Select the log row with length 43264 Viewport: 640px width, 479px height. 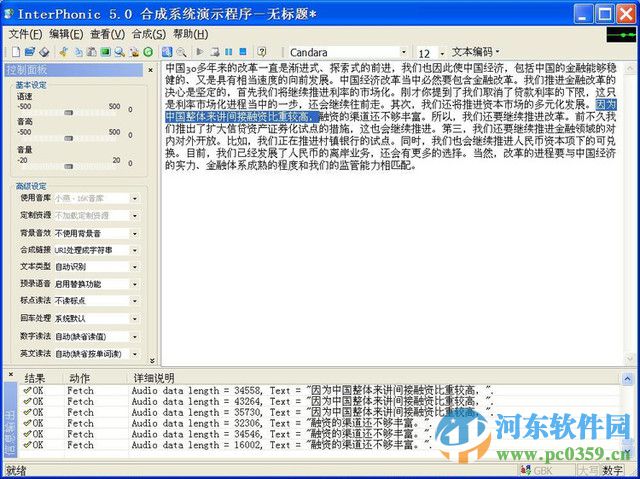coord(320,401)
